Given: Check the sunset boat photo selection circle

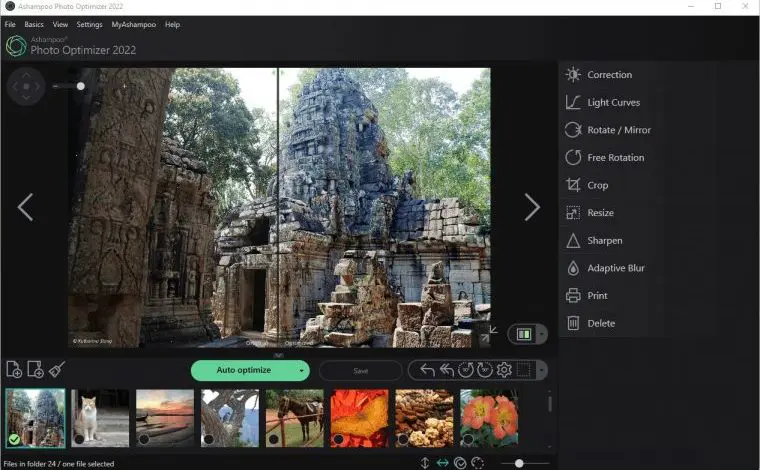Looking at the screenshot, I should pyautogui.click(x=144, y=439).
